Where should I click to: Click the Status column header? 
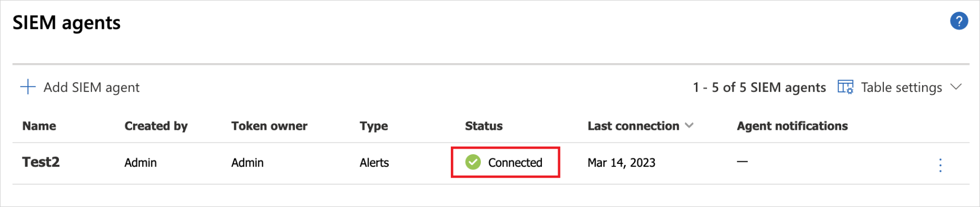point(483,126)
